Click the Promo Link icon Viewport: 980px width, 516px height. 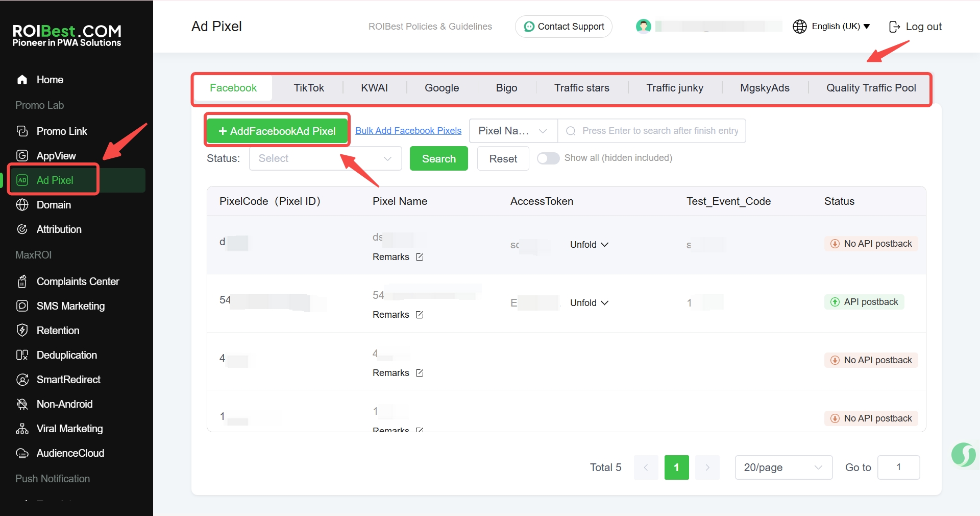[22, 131]
